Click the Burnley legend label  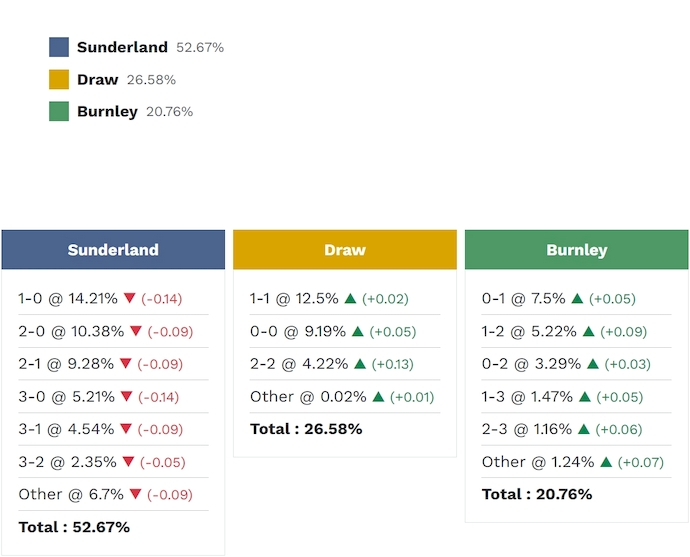pos(107,111)
